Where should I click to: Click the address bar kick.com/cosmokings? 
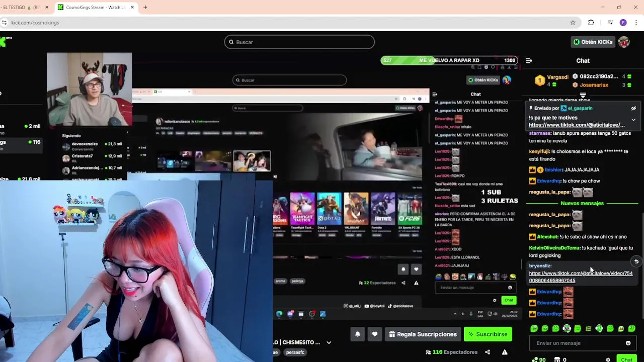[x=35, y=23]
